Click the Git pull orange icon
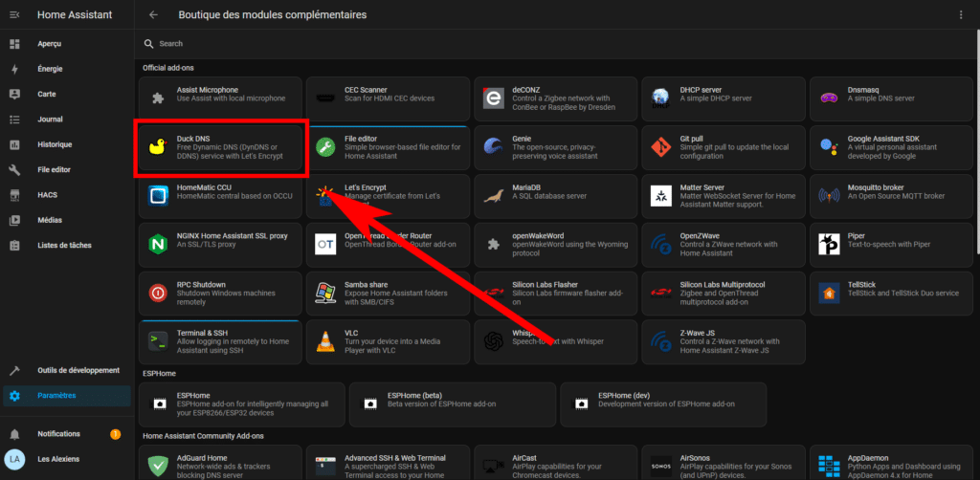The image size is (980, 480). click(660, 146)
